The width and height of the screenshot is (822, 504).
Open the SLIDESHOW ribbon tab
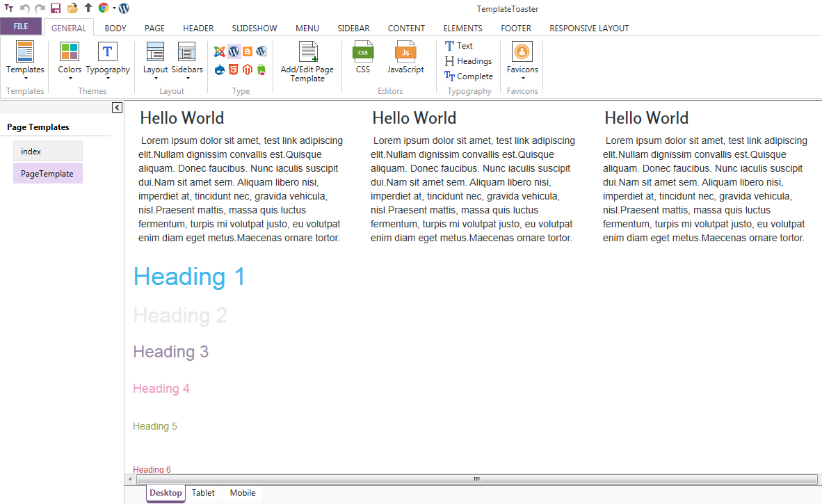tap(255, 29)
